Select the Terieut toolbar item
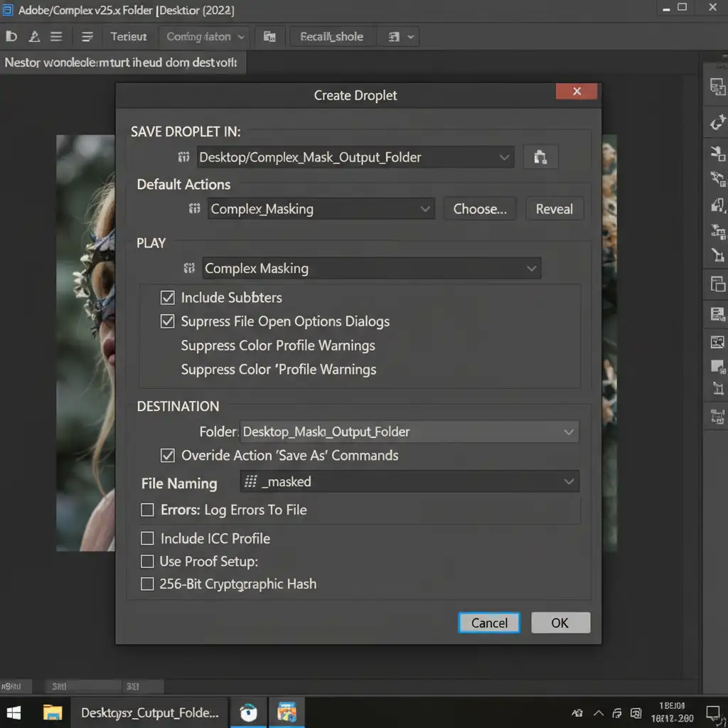Image resolution: width=728 pixels, height=728 pixels. (129, 36)
